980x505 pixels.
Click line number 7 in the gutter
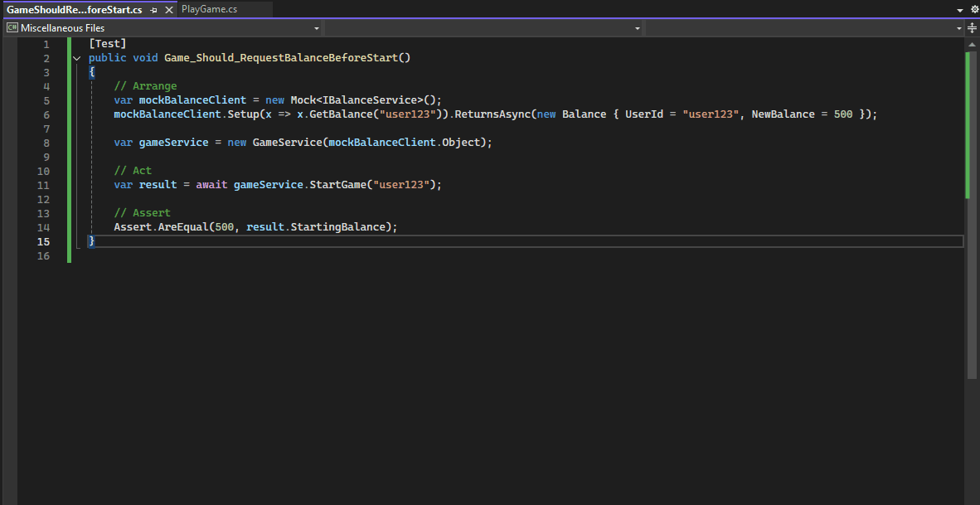tap(46, 129)
